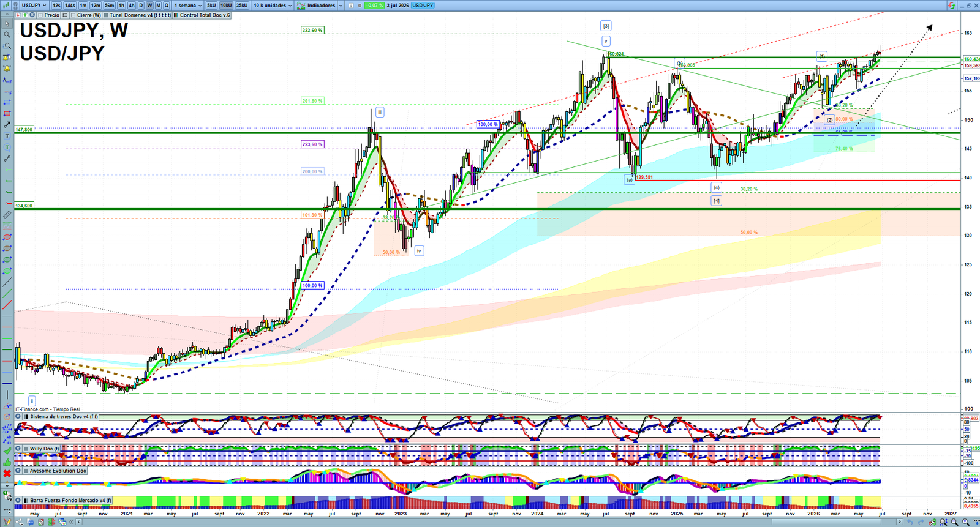This screenshot has height=527, width=980.
Task: Select the zoom-area selection tool
Action: pyautogui.click(x=7, y=46)
